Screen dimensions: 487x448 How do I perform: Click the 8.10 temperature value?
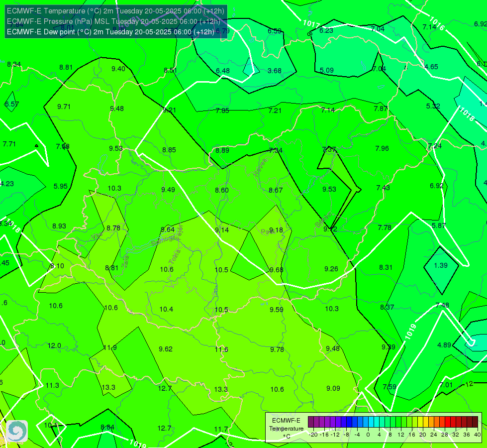click(57, 266)
